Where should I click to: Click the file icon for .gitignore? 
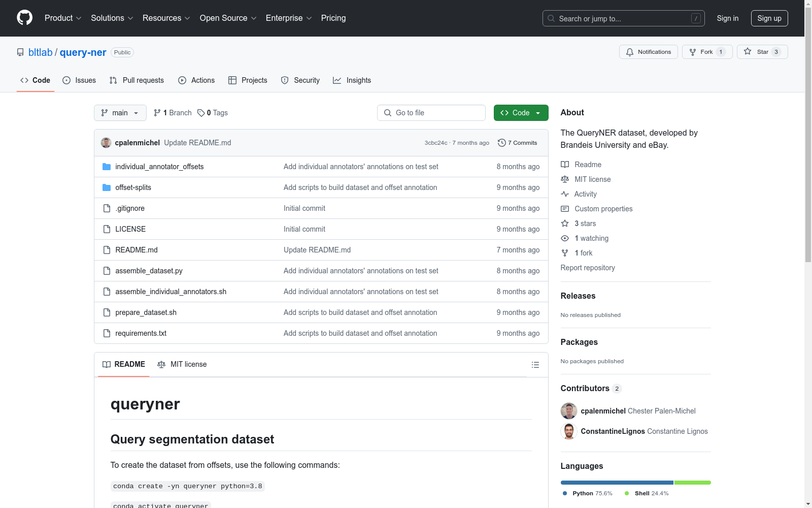107,208
